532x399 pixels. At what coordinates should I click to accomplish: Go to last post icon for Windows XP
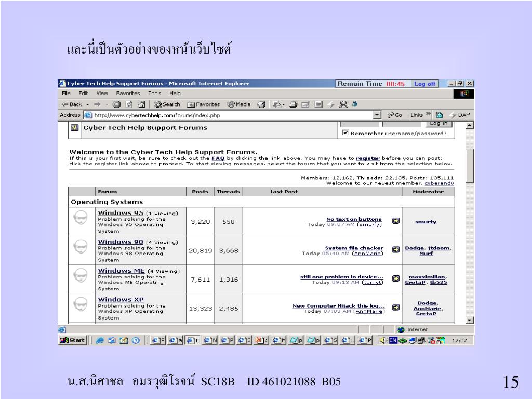click(x=395, y=307)
